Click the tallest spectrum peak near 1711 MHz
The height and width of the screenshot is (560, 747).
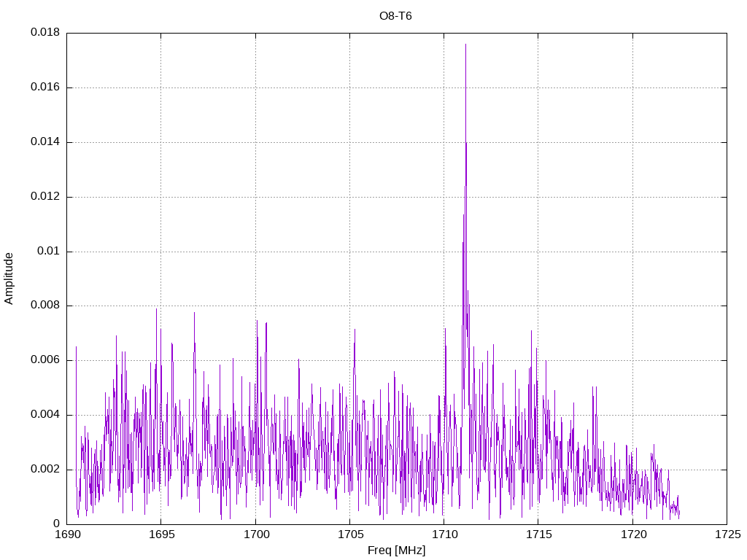click(x=465, y=44)
